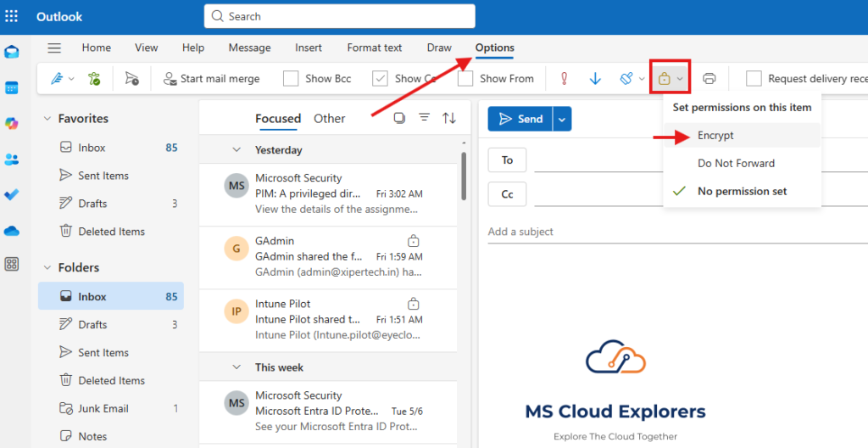Viewport: 868px width, 448px height.
Task: Click the Print icon in the ribbon
Action: [x=709, y=79]
